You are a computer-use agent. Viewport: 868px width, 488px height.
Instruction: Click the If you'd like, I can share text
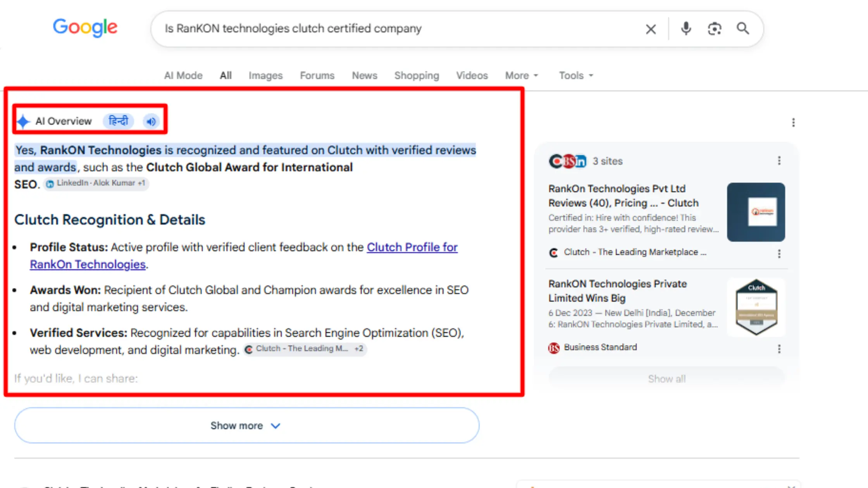[76, 378]
